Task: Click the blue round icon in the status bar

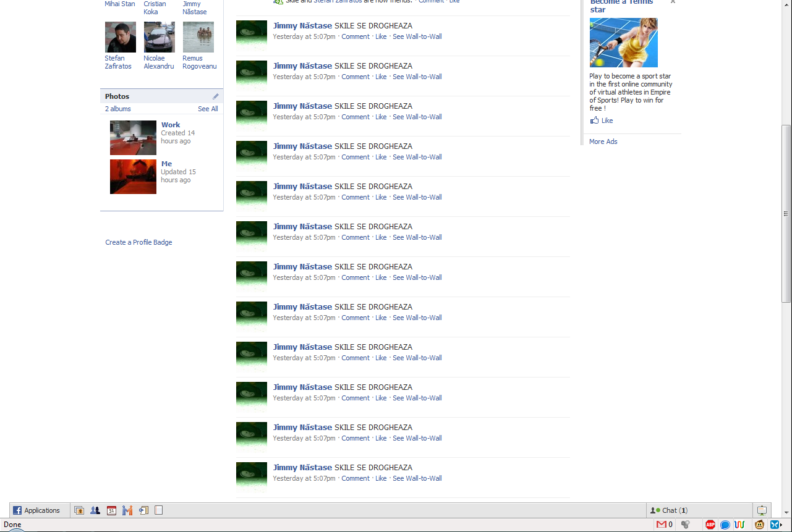Action: click(x=725, y=525)
